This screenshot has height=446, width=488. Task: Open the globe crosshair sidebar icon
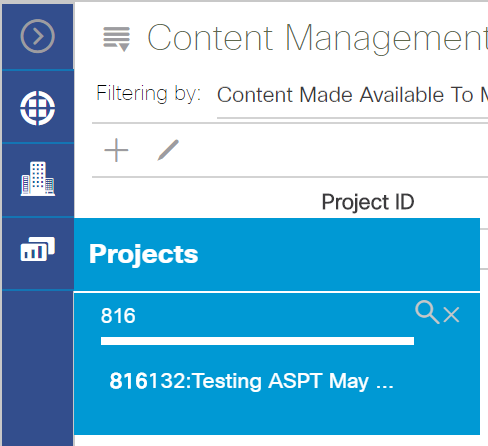tap(37, 108)
